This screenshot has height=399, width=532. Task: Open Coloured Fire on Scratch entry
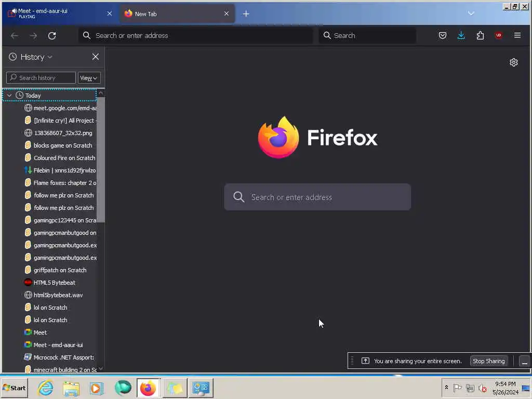tap(60, 158)
